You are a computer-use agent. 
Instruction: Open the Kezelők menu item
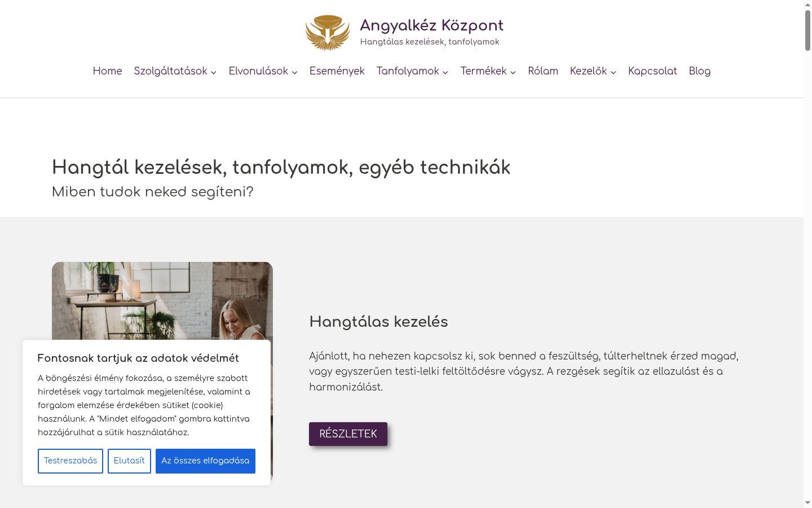tap(588, 71)
